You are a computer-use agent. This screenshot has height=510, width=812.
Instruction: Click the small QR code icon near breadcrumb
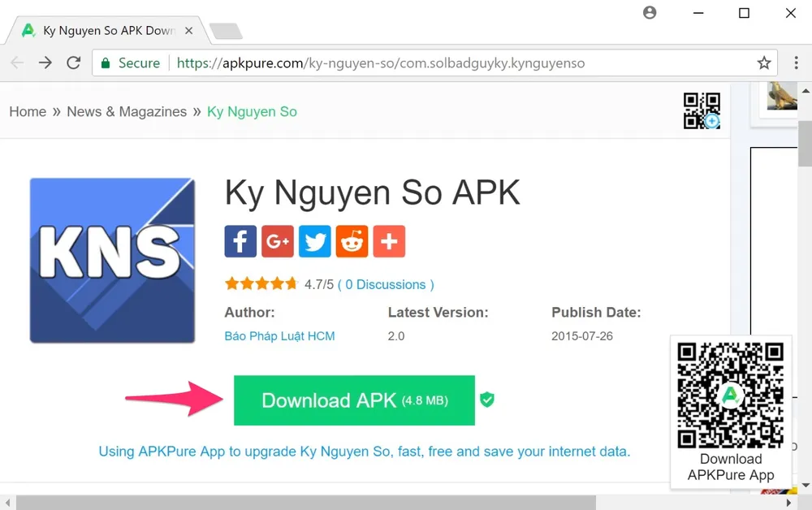(x=702, y=110)
